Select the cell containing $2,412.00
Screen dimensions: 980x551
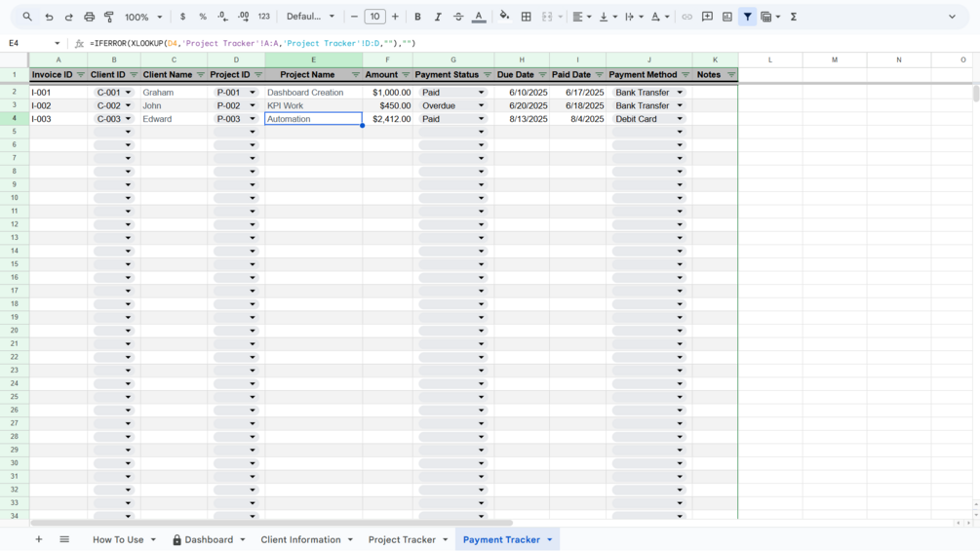[x=387, y=119]
